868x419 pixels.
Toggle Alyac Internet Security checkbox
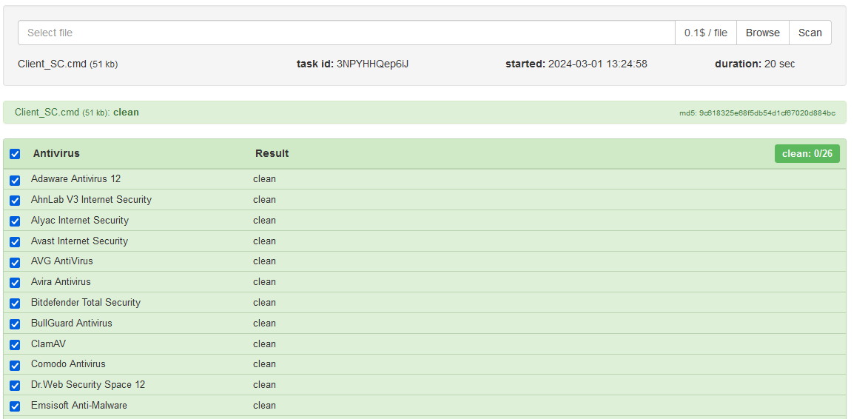pyautogui.click(x=15, y=221)
